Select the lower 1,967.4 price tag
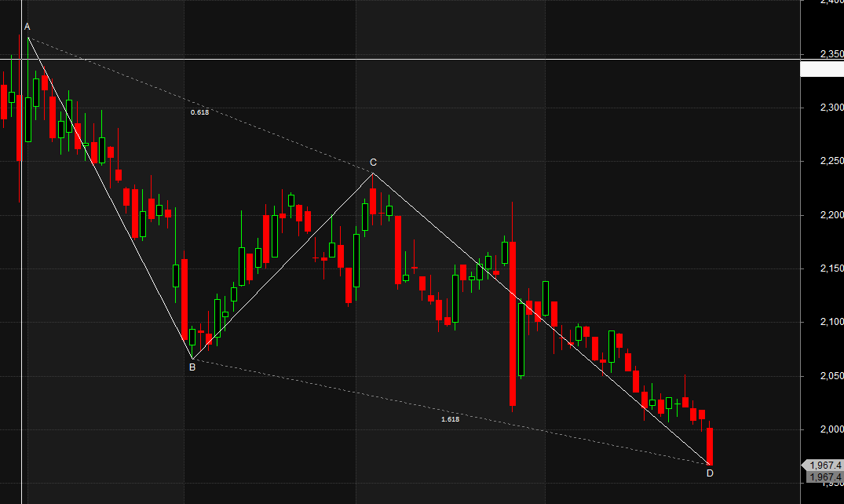This screenshot has height=504, width=844. 824,477
